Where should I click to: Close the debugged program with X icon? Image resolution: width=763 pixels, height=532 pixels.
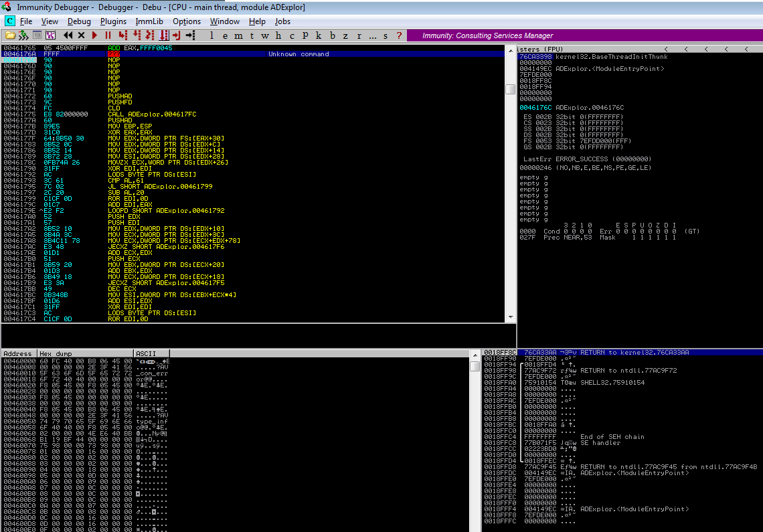(x=82, y=35)
